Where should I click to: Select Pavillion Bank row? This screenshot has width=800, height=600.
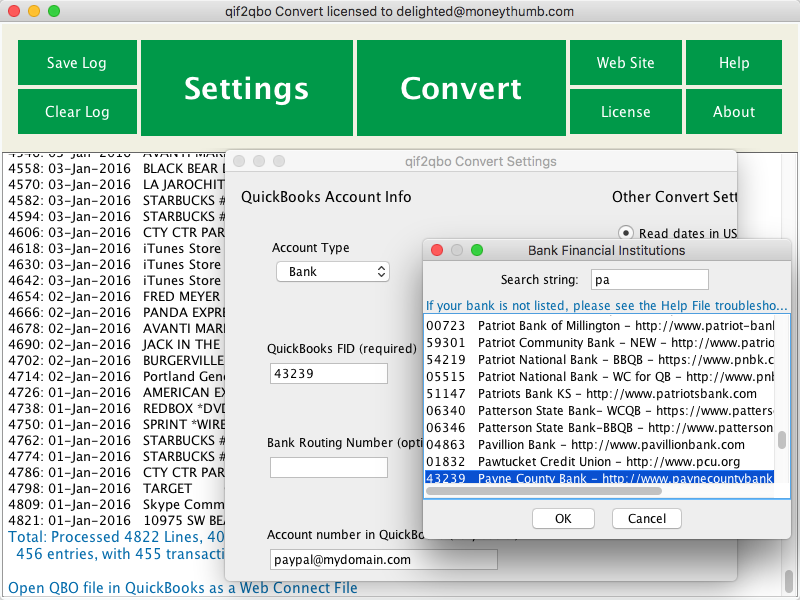[x=599, y=445]
